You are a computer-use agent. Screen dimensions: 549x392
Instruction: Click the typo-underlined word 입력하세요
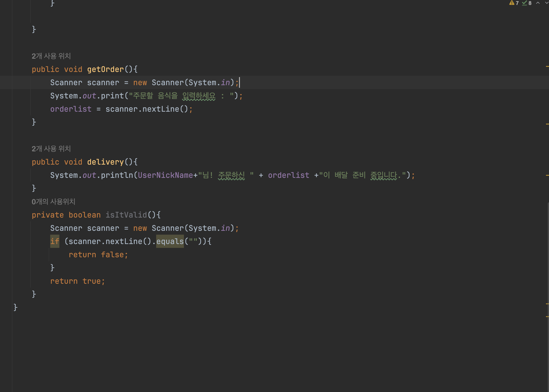pyautogui.click(x=198, y=96)
